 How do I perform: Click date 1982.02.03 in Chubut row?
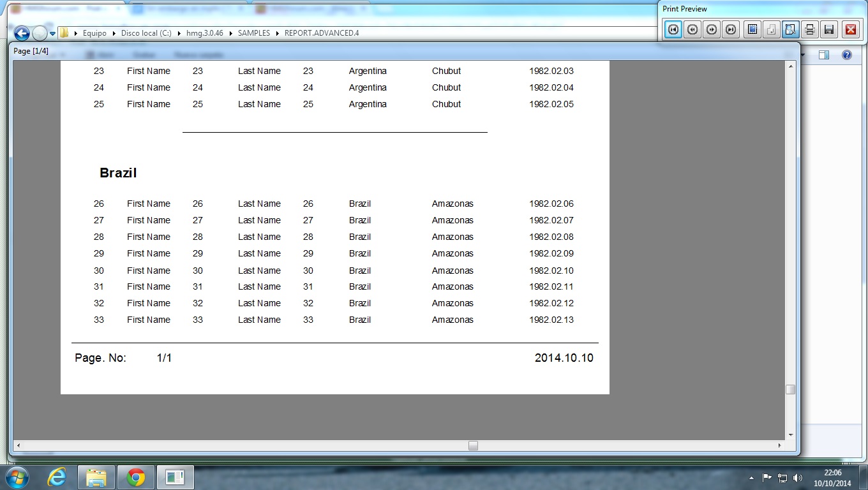pyautogui.click(x=551, y=71)
